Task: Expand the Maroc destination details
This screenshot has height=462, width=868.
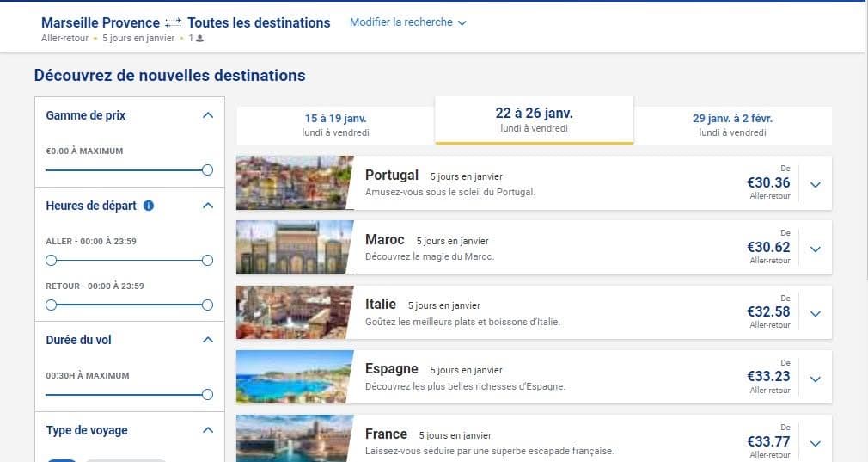Action: 816,249
